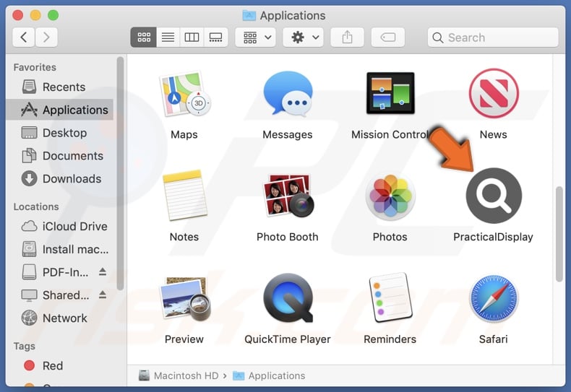Select the Red tag in sidebar

tap(60, 365)
